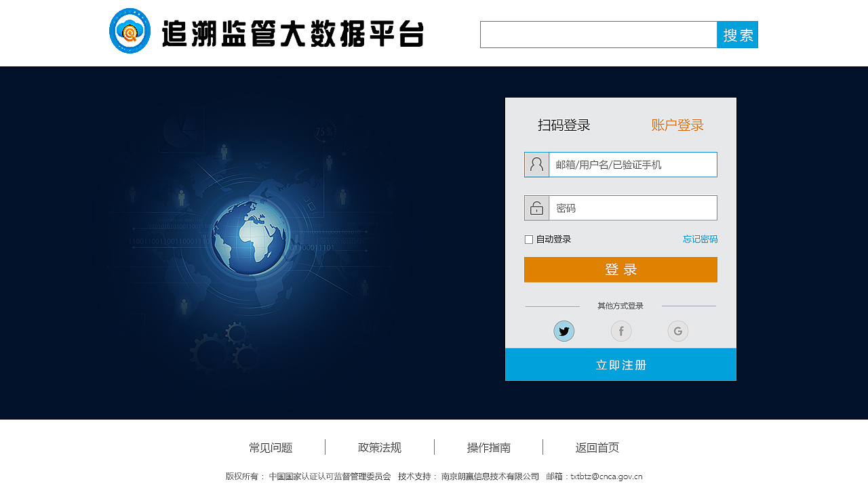Viewport: 868px width, 488px height.
Task: Switch to 账户登录 account login
Action: click(x=676, y=125)
